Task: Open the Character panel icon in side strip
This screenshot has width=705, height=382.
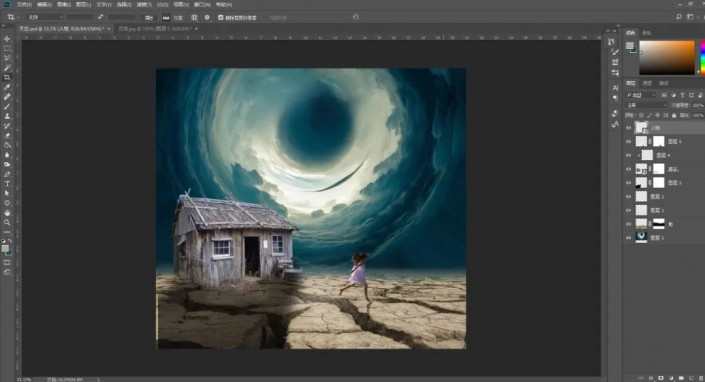Action: [x=615, y=88]
